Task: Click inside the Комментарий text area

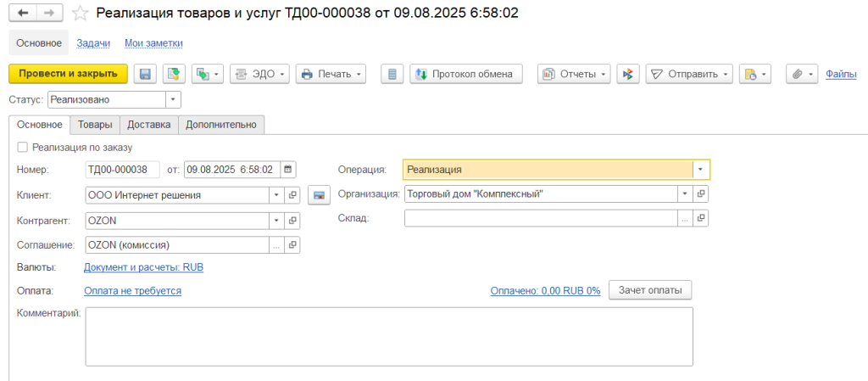Action: [x=388, y=336]
